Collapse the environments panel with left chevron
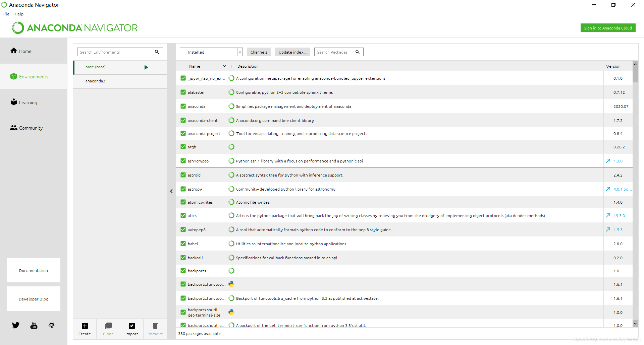Image resolution: width=644 pixels, height=345 pixels. pos(171,191)
